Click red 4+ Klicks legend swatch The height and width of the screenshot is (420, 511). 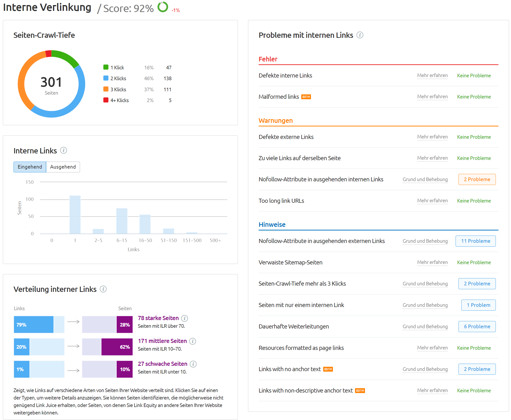tap(106, 100)
